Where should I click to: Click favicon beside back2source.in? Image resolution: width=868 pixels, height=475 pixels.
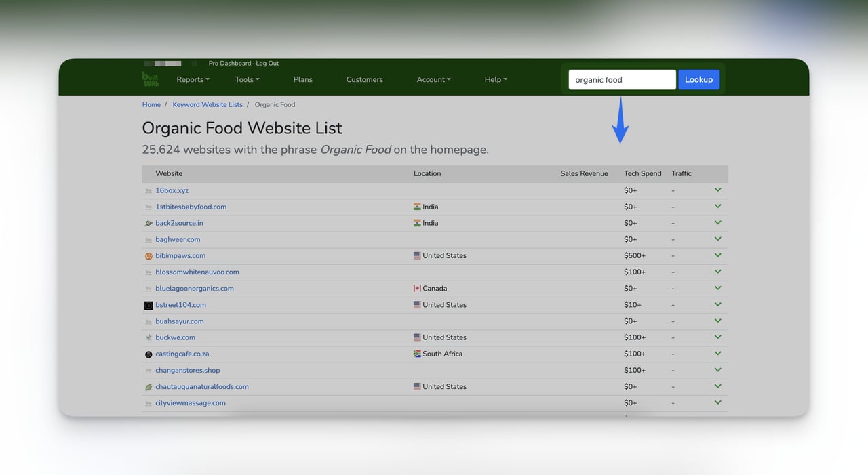149,224
